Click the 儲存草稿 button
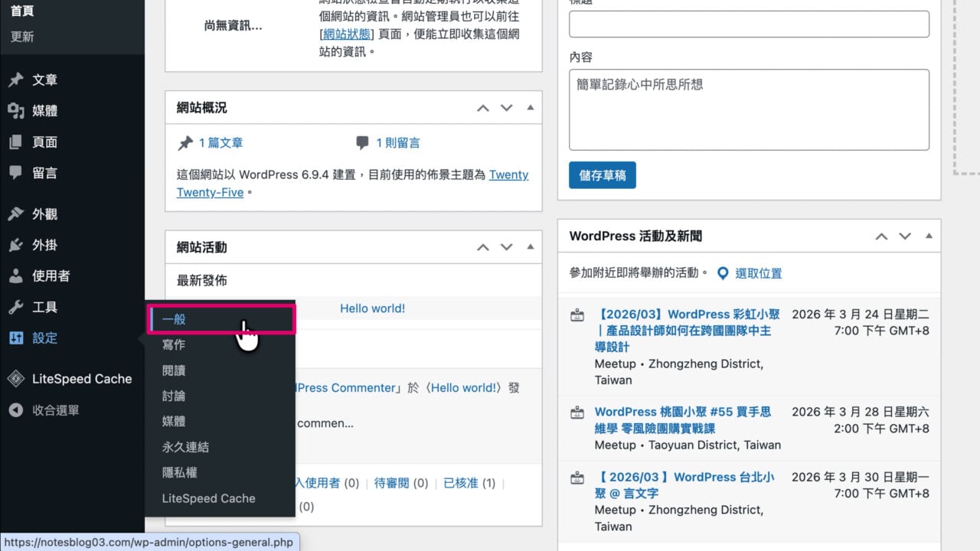The width and height of the screenshot is (980, 551). (603, 175)
